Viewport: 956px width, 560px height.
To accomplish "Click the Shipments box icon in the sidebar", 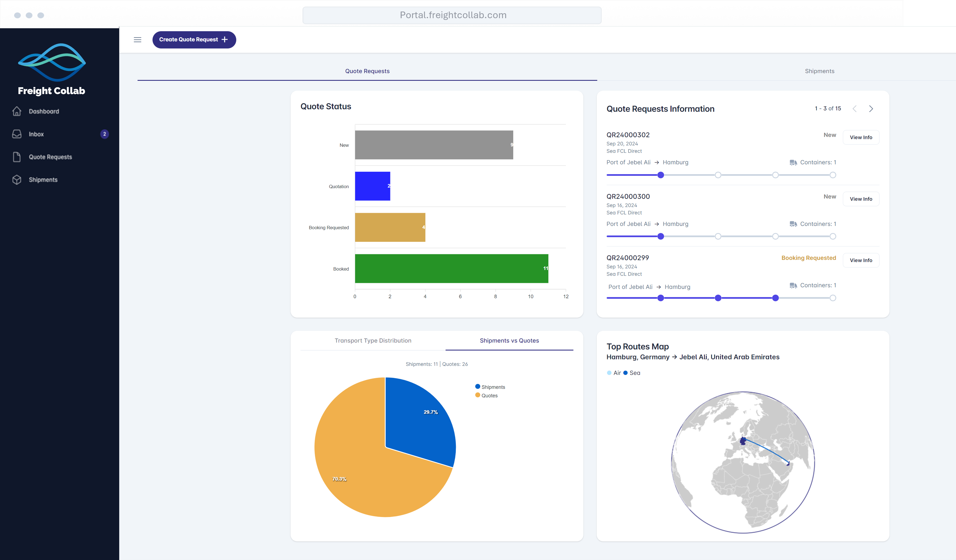I will tap(17, 179).
